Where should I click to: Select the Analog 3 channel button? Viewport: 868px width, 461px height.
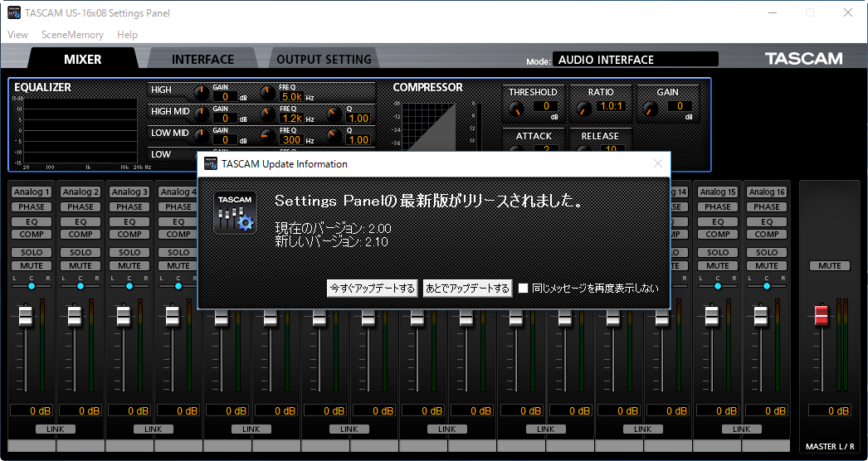click(129, 192)
